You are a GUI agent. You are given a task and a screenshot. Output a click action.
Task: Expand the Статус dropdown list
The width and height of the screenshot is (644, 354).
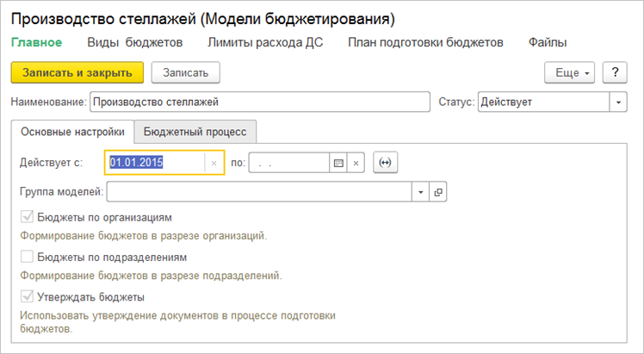618,102
